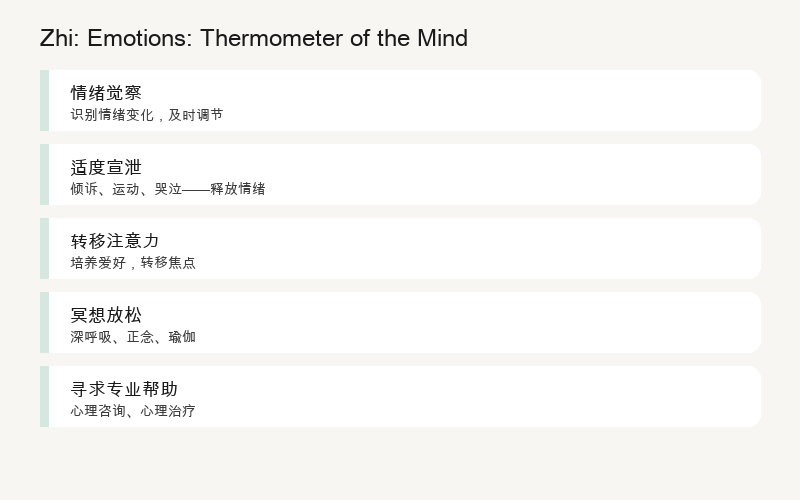Click the text 深呼吸、正念、瑜伽
Viewport: 800px width, 500px height.
pyautogui.click(x=133, y=337)
